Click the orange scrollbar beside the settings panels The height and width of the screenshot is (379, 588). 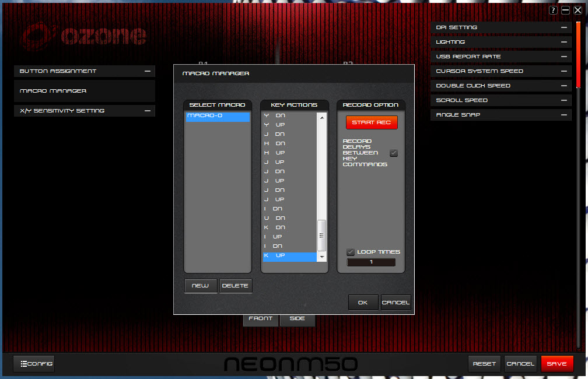point(578,55)
